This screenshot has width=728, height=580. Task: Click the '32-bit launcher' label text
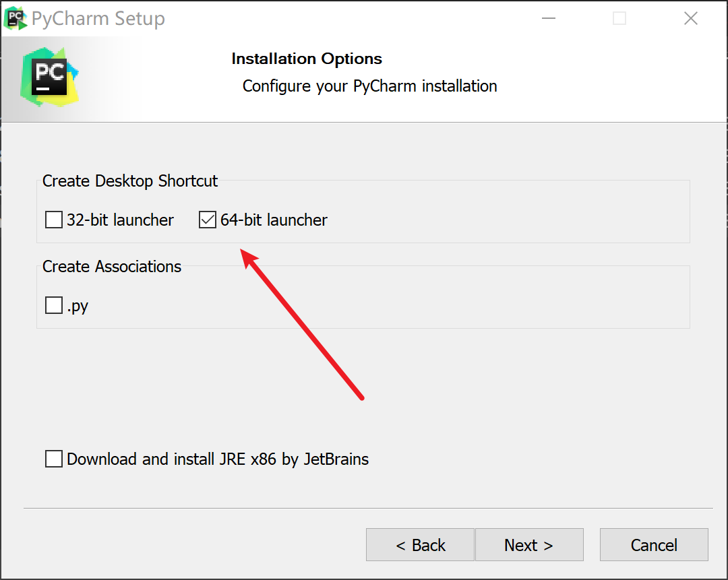click(x=120, y=220)
